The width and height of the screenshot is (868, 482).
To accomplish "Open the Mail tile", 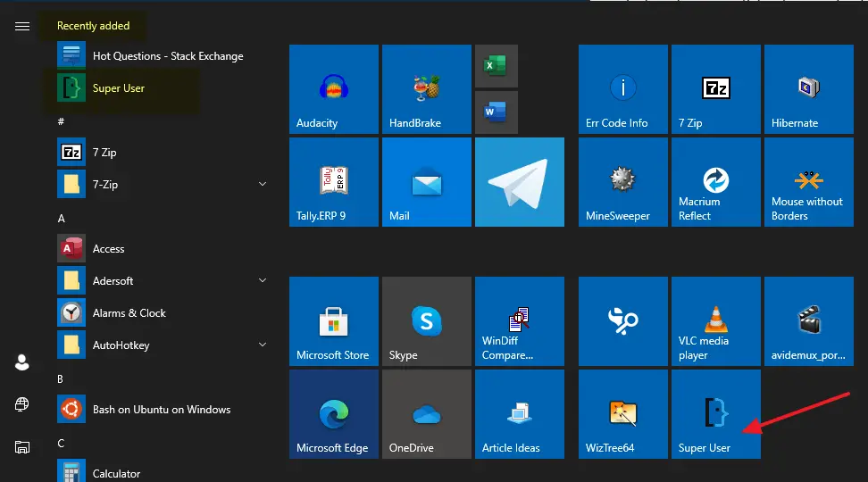I will [x=427, y=182].
